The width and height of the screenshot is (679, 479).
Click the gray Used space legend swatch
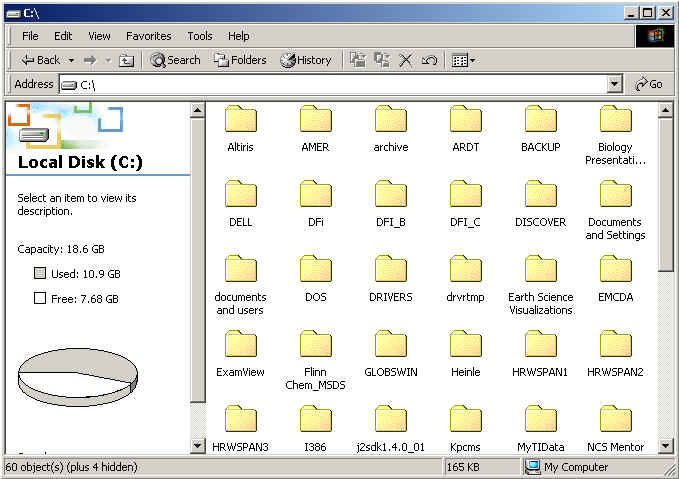pos(40,273)
